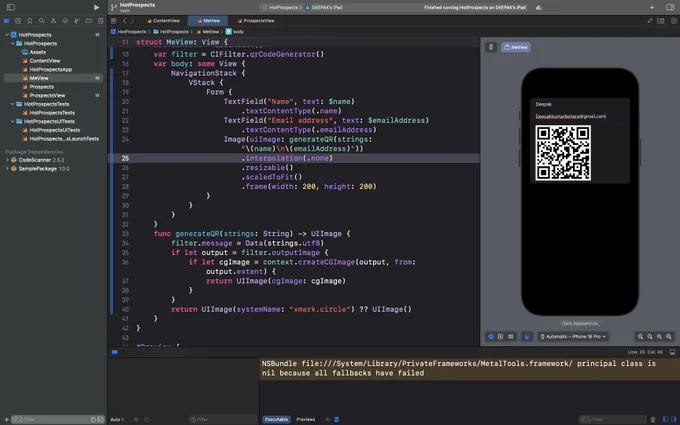Screen dimensions: 680x425
Task: Open the Source Control navigator
Action: pos(18,21)
